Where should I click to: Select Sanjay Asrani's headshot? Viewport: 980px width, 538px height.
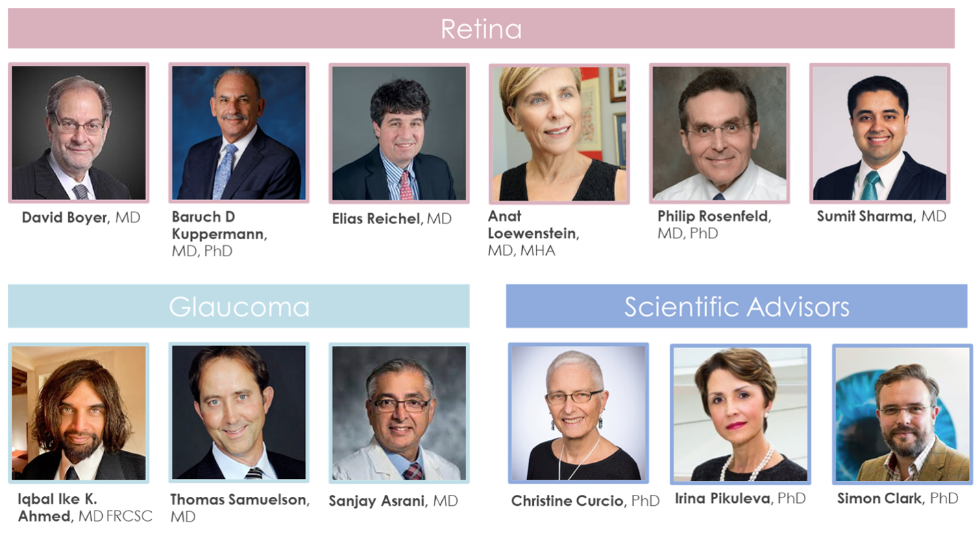[399, 413]
